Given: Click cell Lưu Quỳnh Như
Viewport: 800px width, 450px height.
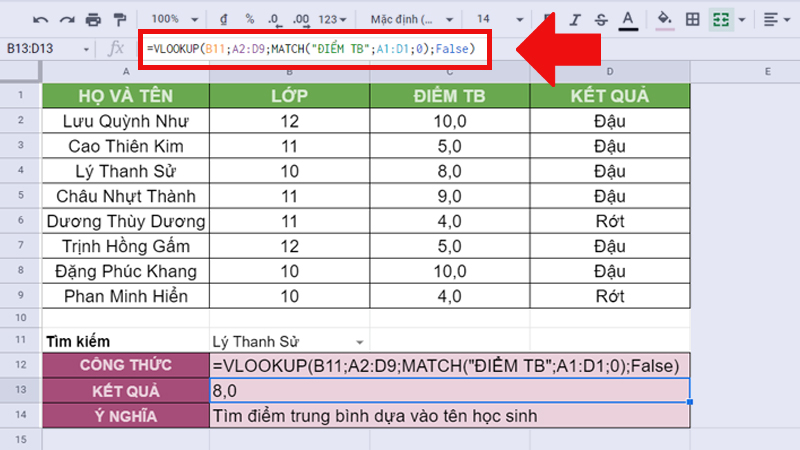Looking at the screenshot, I should tap(126, 121).
